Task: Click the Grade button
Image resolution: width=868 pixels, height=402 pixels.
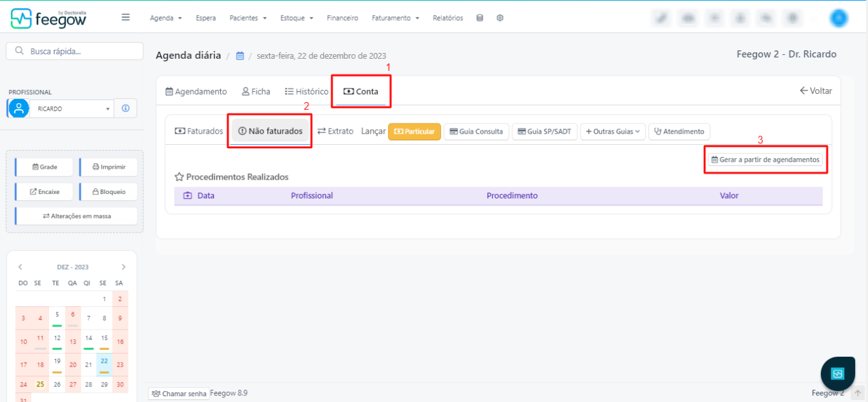Action: coord(44,167)
